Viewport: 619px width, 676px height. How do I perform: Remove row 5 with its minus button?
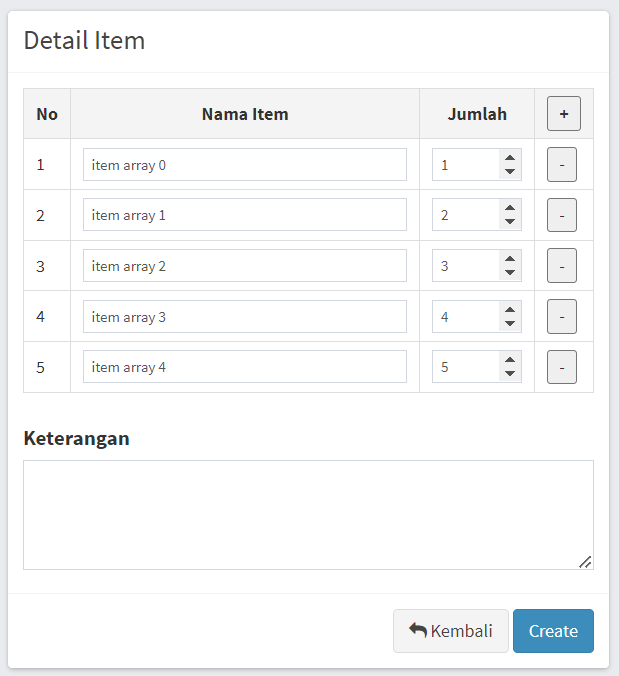click(562, 367)
